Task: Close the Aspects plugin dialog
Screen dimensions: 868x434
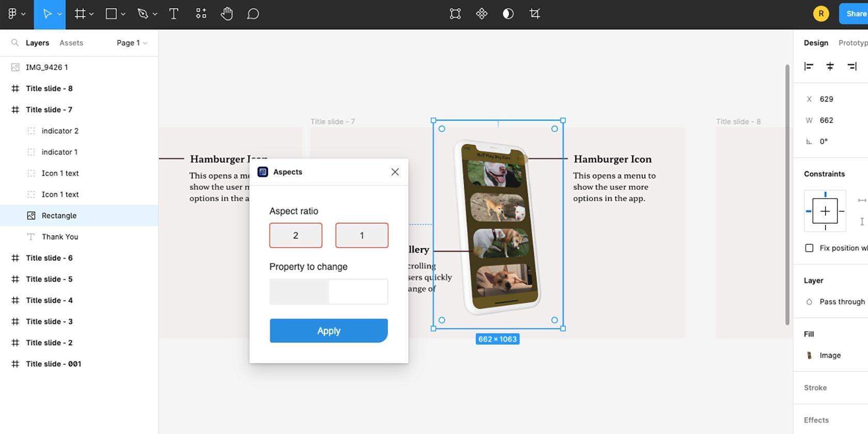Action: [395, 172]
